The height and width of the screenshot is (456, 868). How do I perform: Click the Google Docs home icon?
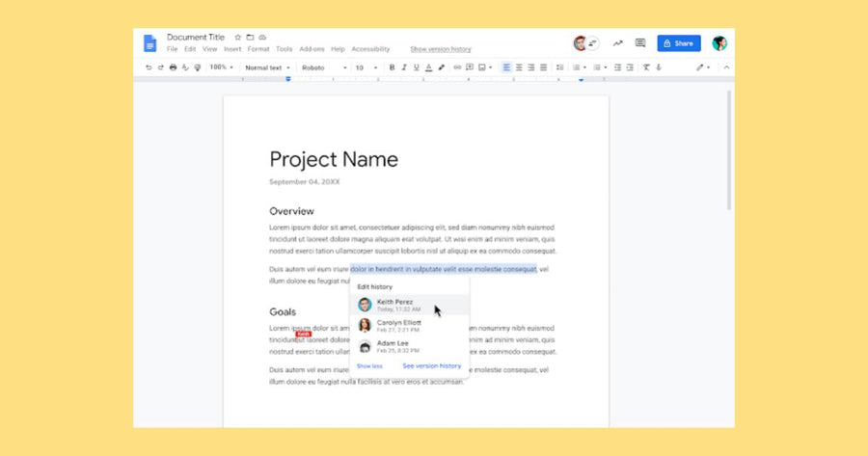pos(149,42)
